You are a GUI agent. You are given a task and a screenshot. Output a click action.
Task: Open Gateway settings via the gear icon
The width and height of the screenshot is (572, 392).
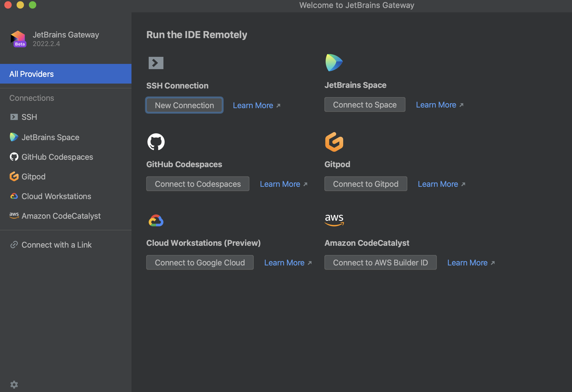[x=14, y=384]
